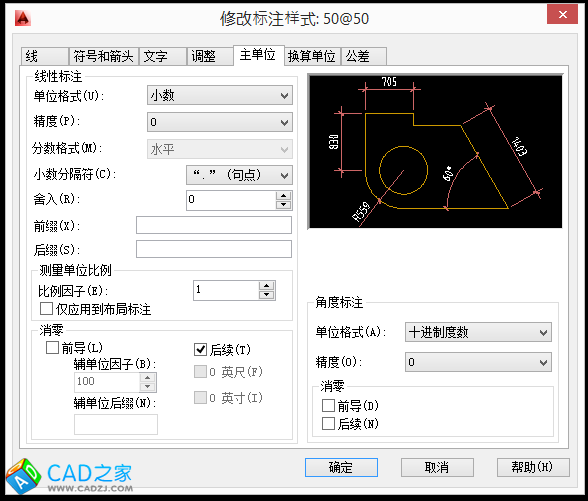Switch to the 文字 tab
Image resolution: width=588 pixels, height=501 pixels.
click(163, 57)
